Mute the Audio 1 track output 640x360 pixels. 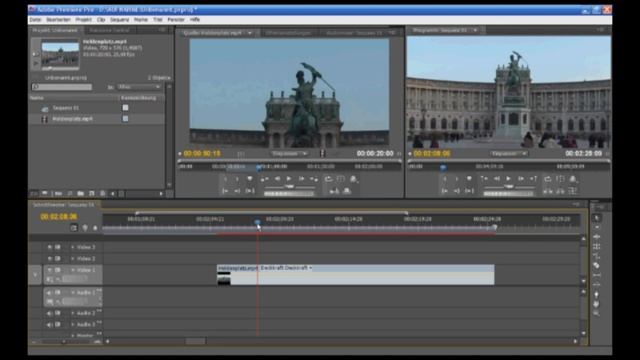click(x=49, y=293)
